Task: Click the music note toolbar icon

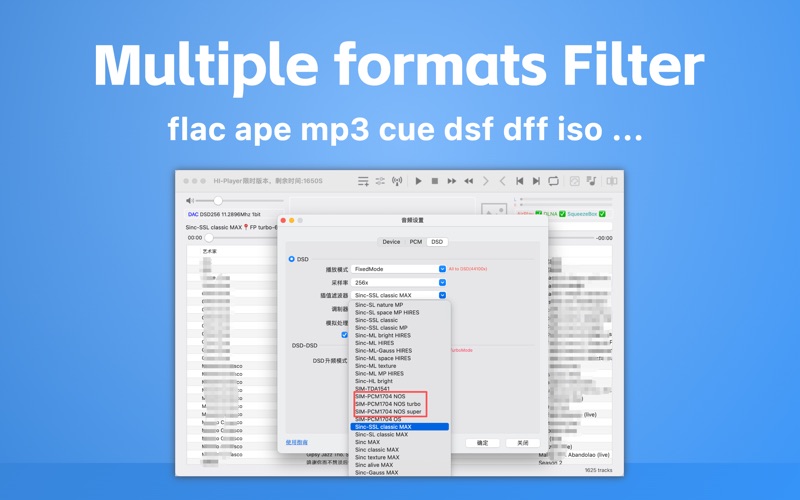Action: [591, 181]
